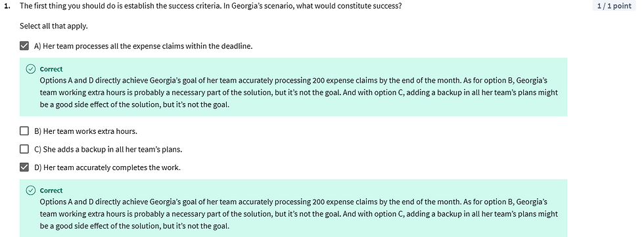Image resolution: width=644 pixels, height=237 pixels.
Task: Click the question number 1 label
Action: coord(7,6)
